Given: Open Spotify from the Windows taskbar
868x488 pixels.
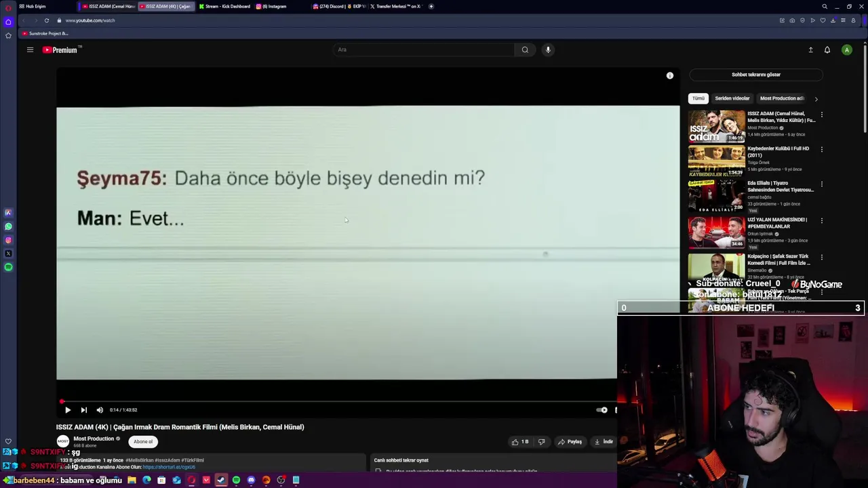Looking at the screenshot, I should click(x=236, y=480).
